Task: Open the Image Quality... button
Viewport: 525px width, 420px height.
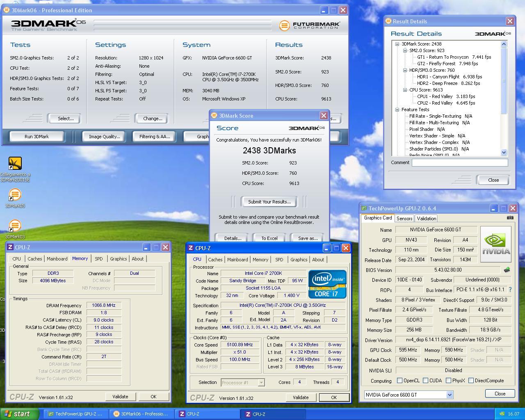Action: tap(105, 137)
